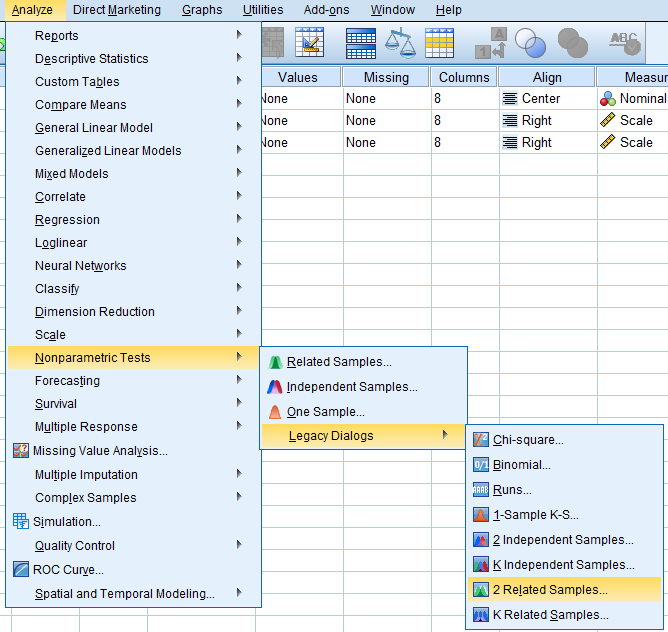Select Nonparametric Tests menu entry
Screen dimensions: 668x632
(x=134, y=358)
